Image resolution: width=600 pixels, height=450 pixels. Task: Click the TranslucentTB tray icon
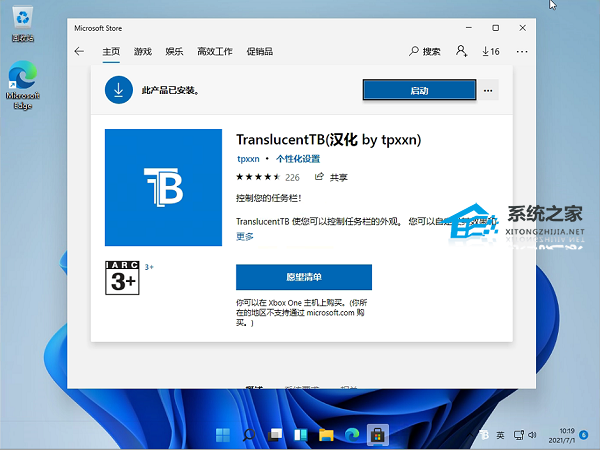point(484,435)
